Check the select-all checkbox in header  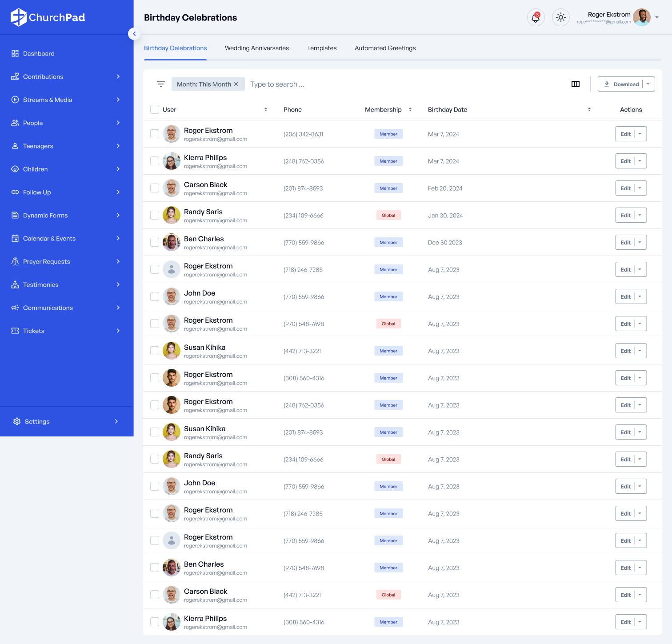pyautogui.click(x=155, y=109)
